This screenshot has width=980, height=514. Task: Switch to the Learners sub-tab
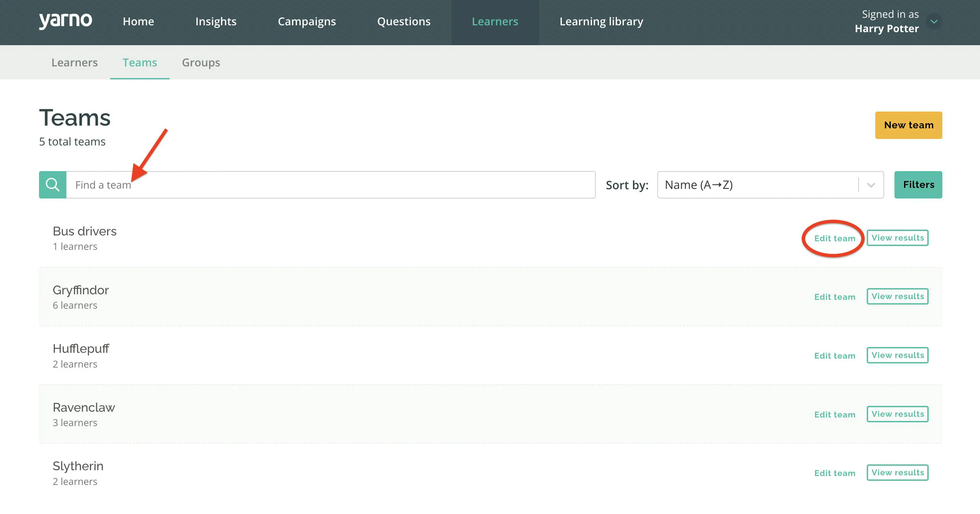(x=75, y=62)
